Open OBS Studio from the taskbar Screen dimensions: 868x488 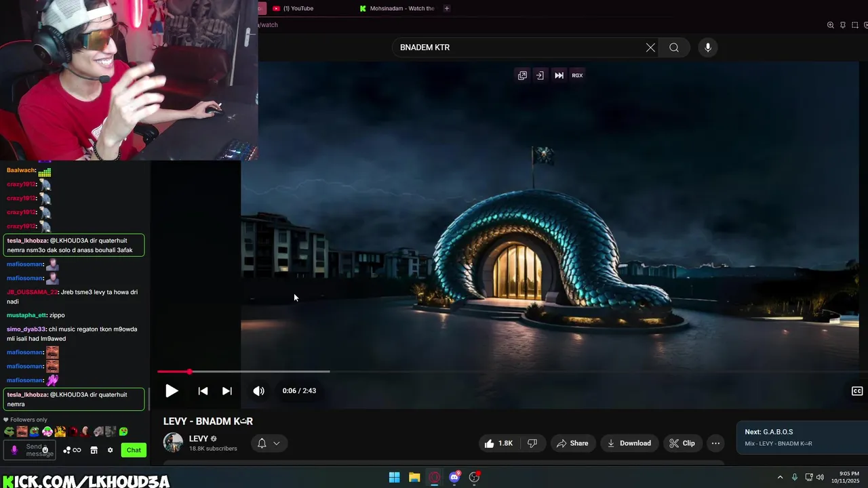pyautogui.click(x=475, y=477)
